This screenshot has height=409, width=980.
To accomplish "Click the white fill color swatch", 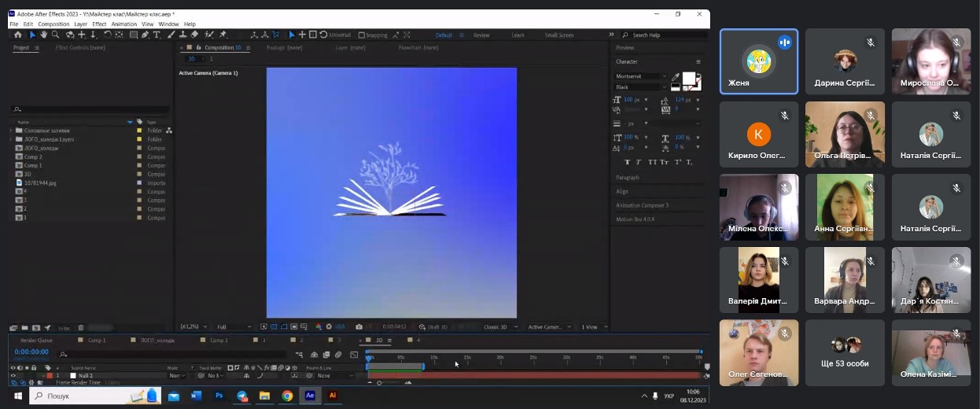I will [688, 79].
